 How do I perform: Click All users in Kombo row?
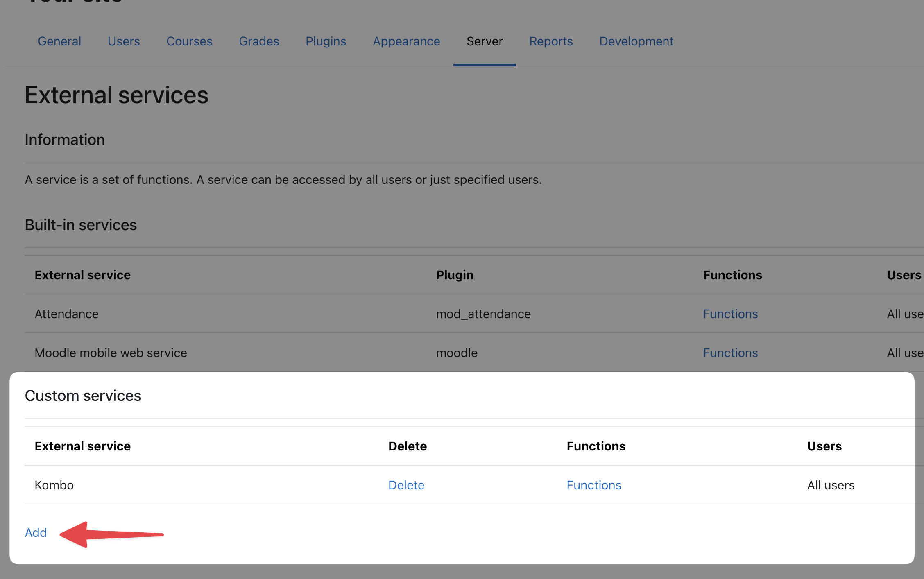coord(831,485)
